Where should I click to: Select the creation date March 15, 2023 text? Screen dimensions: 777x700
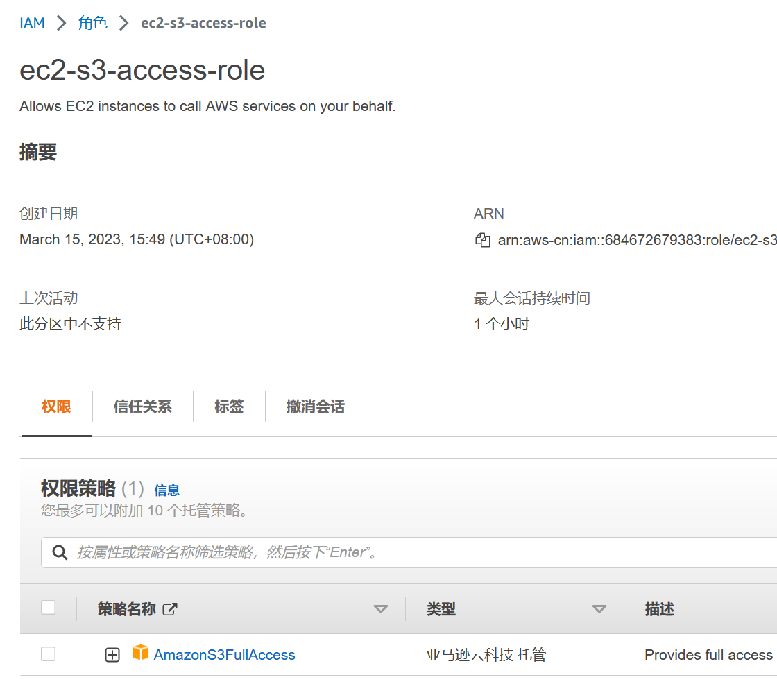tap(137, 240)
